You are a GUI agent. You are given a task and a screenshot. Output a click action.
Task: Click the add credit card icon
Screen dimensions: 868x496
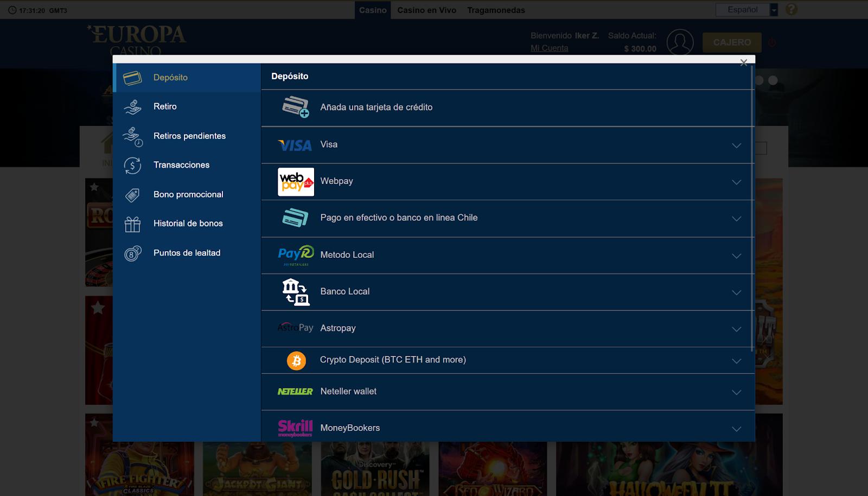(296, 107)
